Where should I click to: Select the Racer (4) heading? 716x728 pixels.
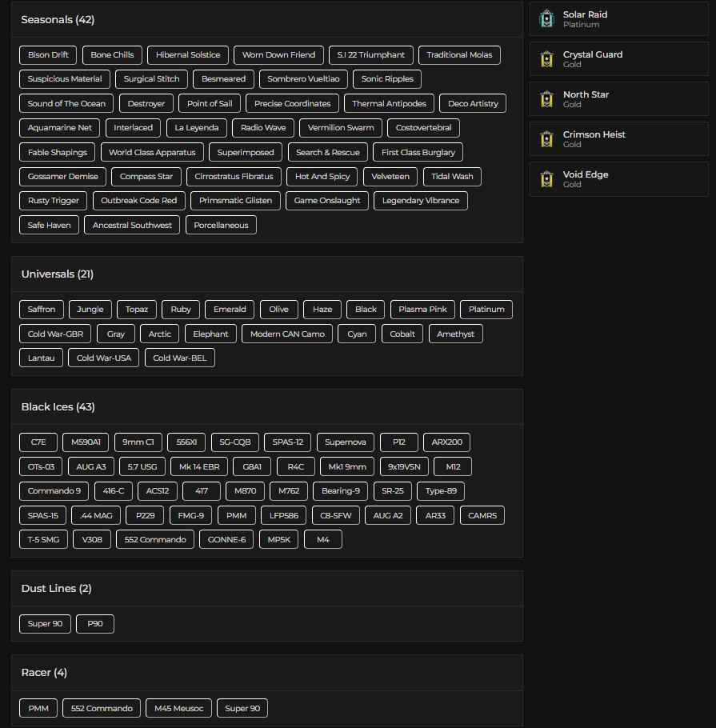(x=44, y=673)
